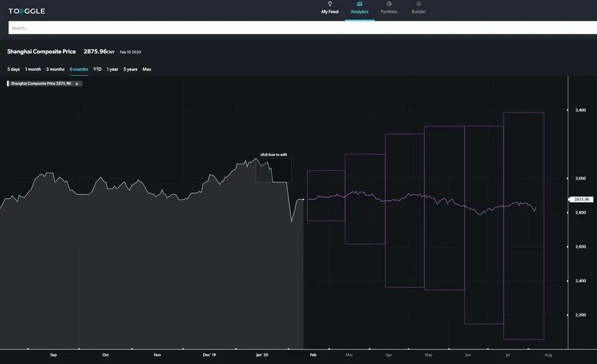The image size is (597, 364).
Task: Click the 3,400 axis value
Action: tap(580, 110)
